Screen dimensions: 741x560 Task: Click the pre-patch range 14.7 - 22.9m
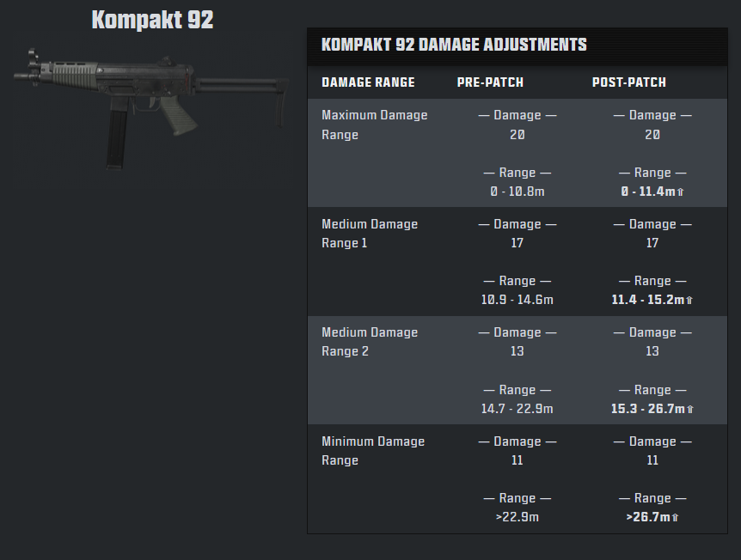pyautogui.click(x=517, y=409)
